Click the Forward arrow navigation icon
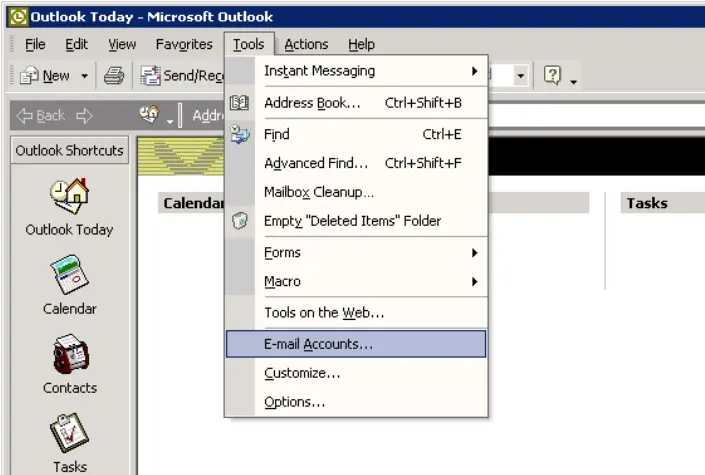Viewport: 705px width, 475px height. (x=84, y=116)
